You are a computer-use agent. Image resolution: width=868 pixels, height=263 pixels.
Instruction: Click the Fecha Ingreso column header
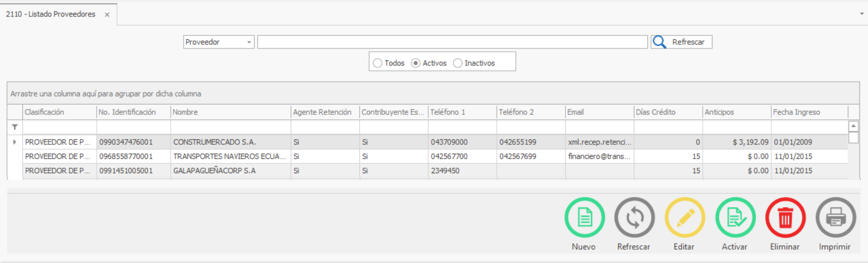809,112
